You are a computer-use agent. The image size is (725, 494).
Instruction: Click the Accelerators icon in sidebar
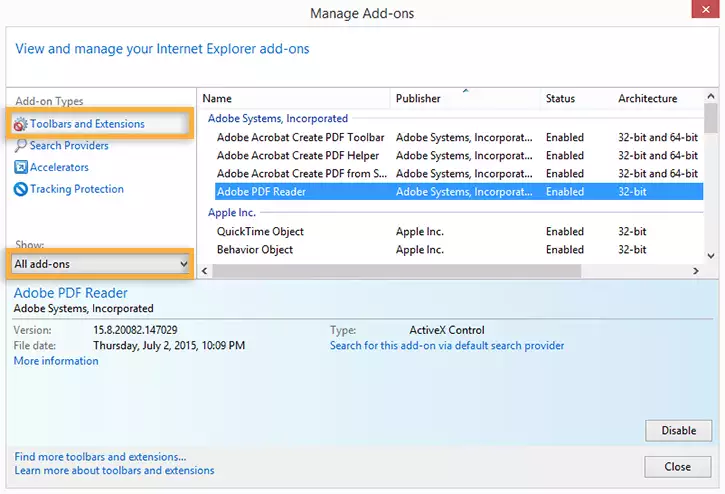pyautogui.click(x=21, y=168)
